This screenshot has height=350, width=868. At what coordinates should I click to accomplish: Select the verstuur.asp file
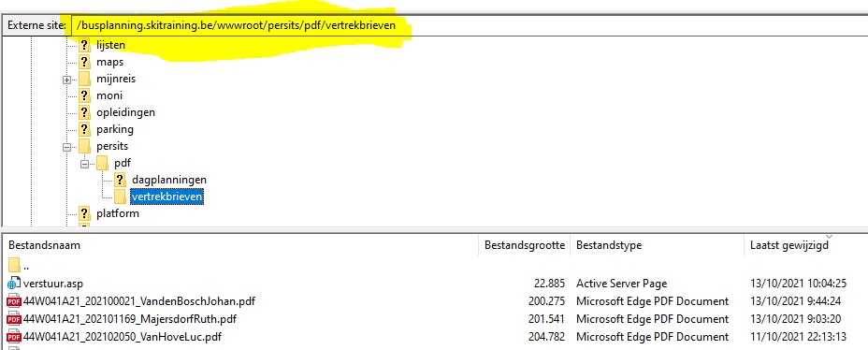click(x=53, y=284)
